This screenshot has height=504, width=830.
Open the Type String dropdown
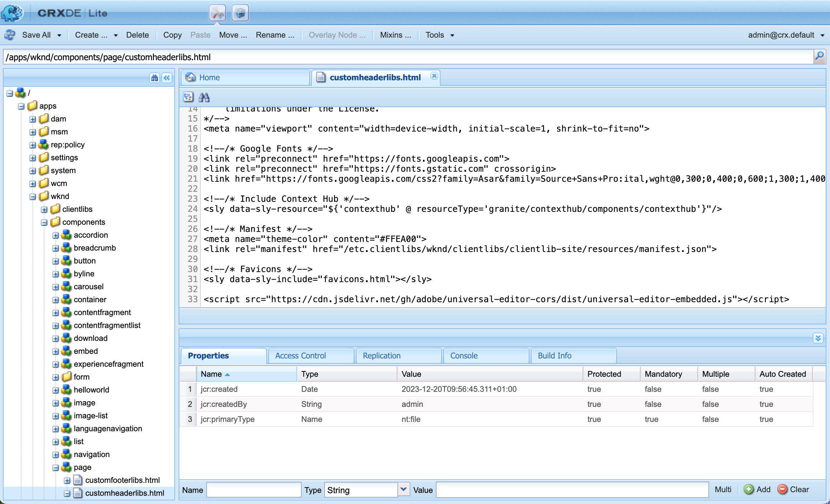pos(404,489)
